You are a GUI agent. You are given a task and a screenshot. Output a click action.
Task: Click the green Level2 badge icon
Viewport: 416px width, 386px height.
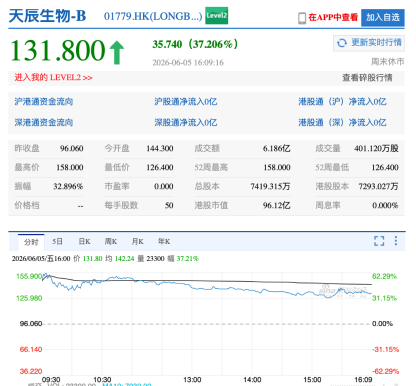(216, 16)
